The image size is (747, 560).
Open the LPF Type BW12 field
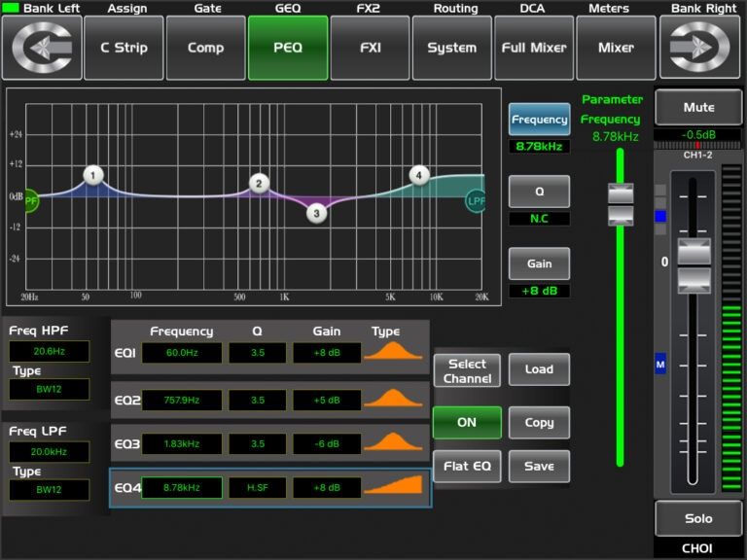49,490
